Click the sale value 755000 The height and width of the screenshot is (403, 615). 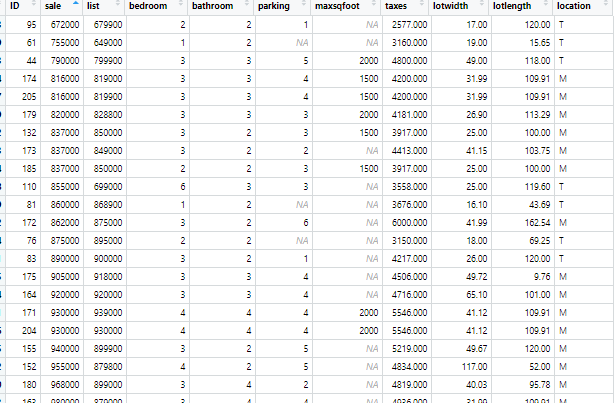[x=65, y=43]
